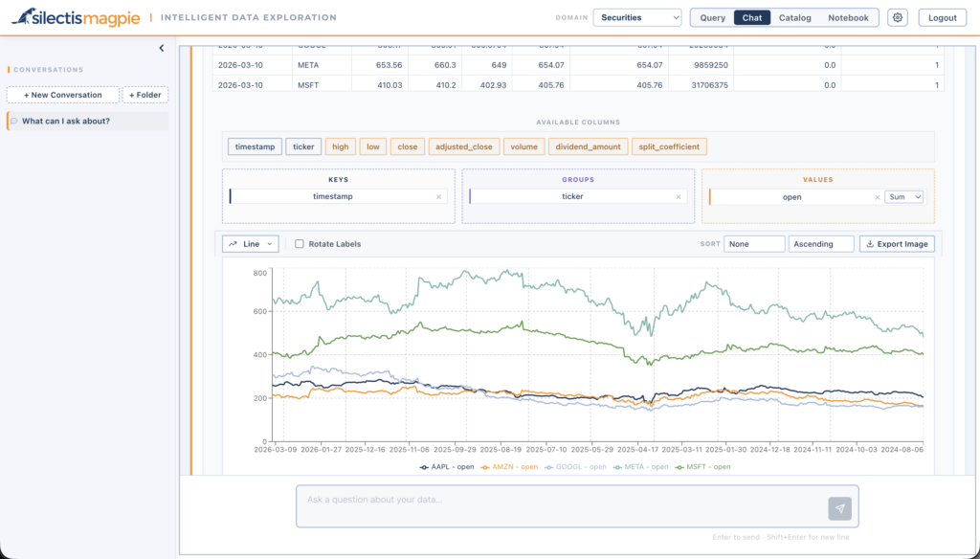Start a New Conversation
Viewport: 980px width, 559px height.
coord(63,95)
